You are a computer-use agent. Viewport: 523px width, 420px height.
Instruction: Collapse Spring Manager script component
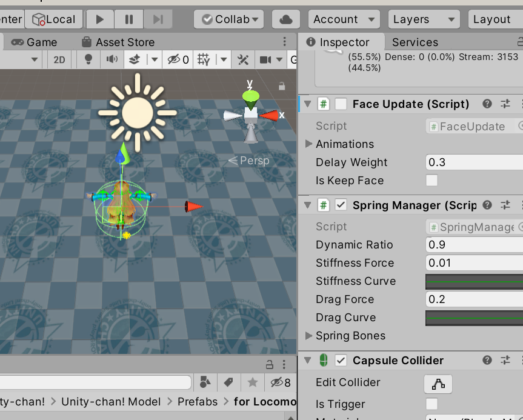tap(307, 205)
